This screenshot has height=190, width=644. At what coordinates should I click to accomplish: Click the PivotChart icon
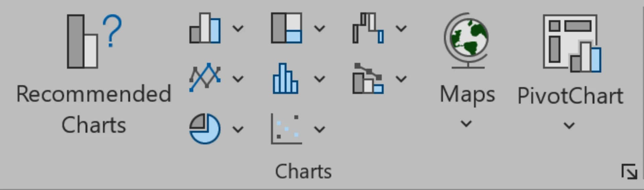point(572,43)
